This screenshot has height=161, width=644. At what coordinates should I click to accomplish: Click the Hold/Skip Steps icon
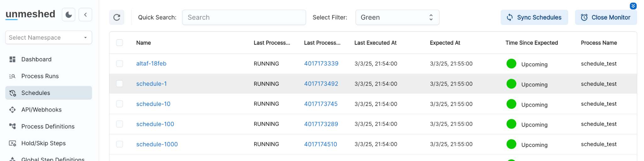tap(13, 143)
